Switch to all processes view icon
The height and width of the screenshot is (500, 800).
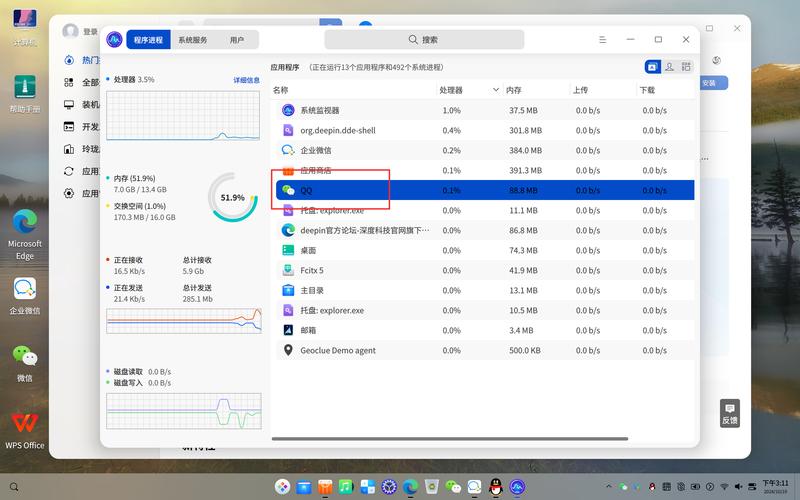686,67
